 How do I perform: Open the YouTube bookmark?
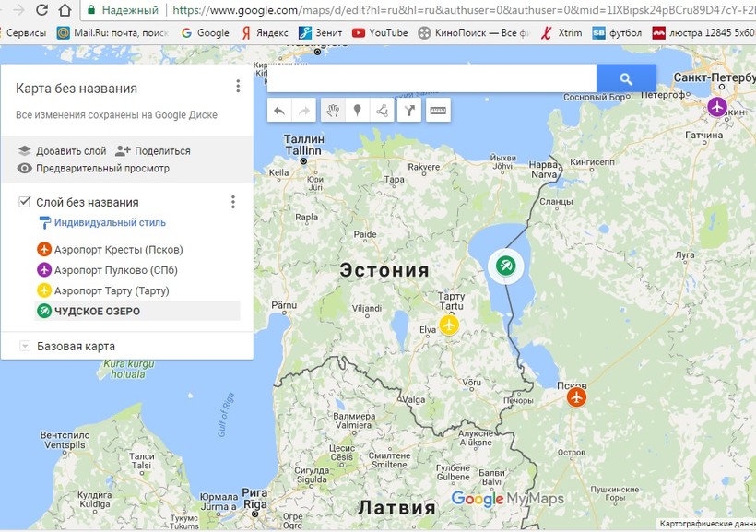click(x=379, y=32)
